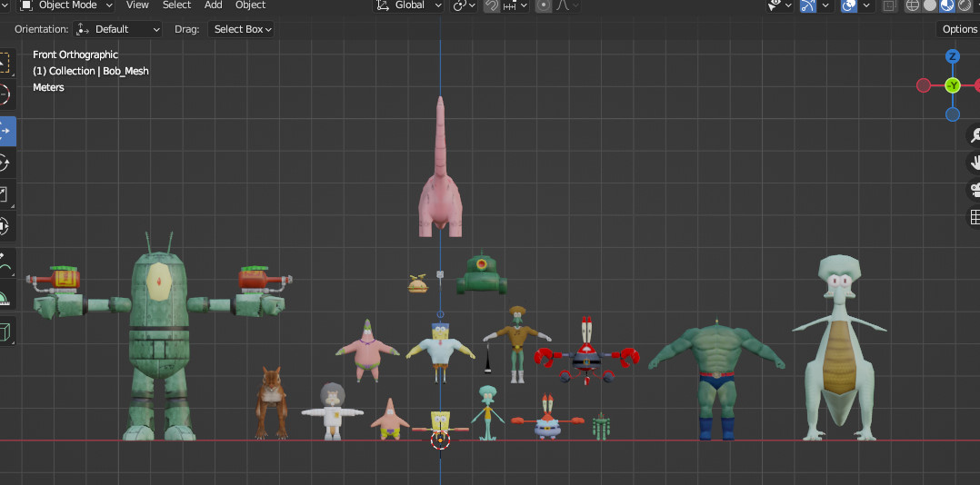Viewport: 980px width, 485px height.
Task: Switch to Rendered shading
Action: point(964,5)
